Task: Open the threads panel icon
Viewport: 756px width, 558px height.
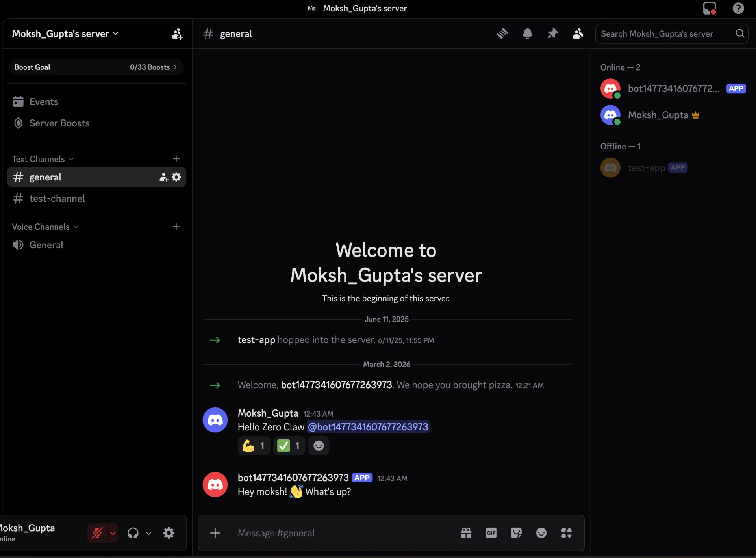Action: (x=502, y=33)
